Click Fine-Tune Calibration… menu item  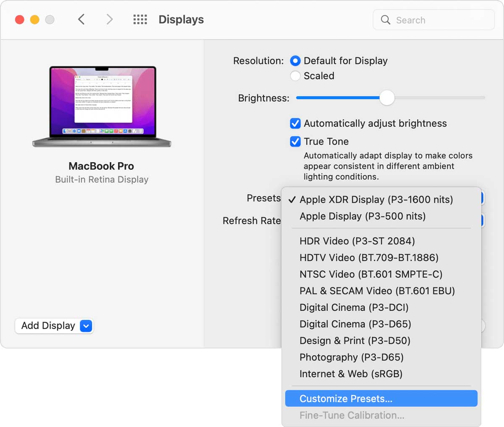(x=381, y=415)
